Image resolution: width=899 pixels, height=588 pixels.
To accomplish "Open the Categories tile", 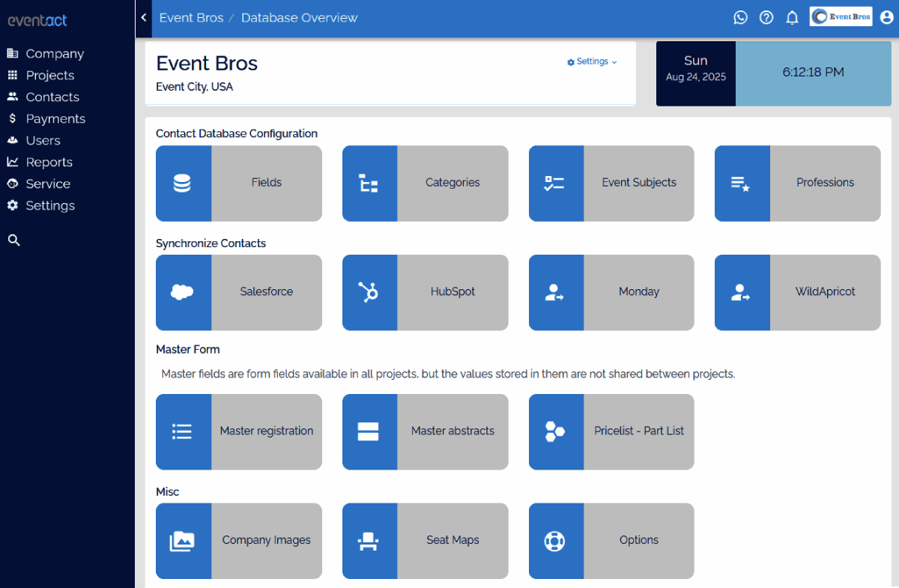I will click(x=425, y=184).
